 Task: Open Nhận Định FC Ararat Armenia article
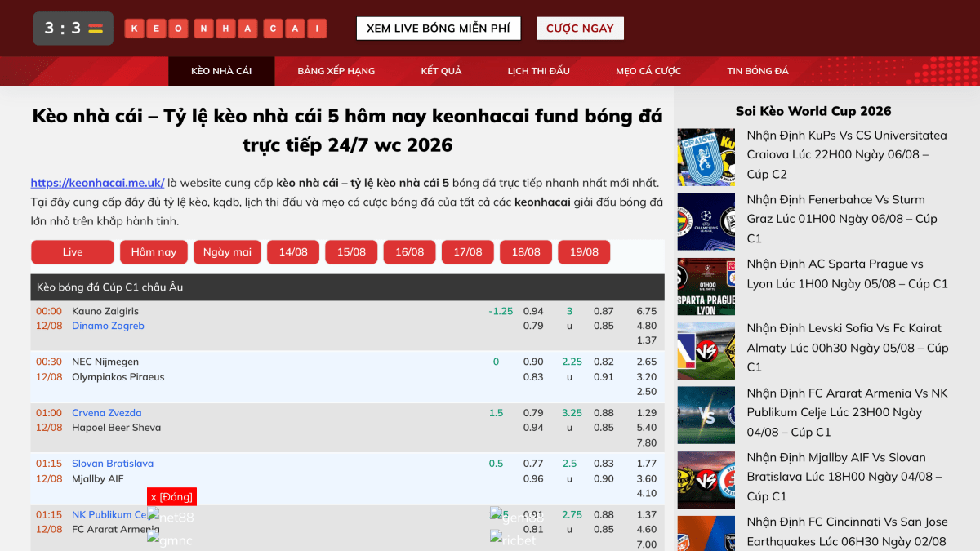click(x=848, y=412)
